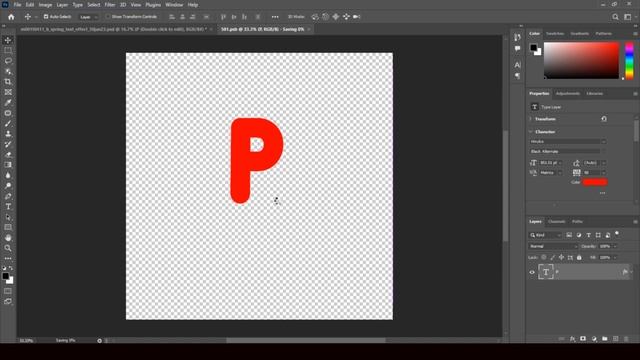640x360 pixels.
Task: Select the Rectangular Marquee tool
Action: [x=8, y=50]
